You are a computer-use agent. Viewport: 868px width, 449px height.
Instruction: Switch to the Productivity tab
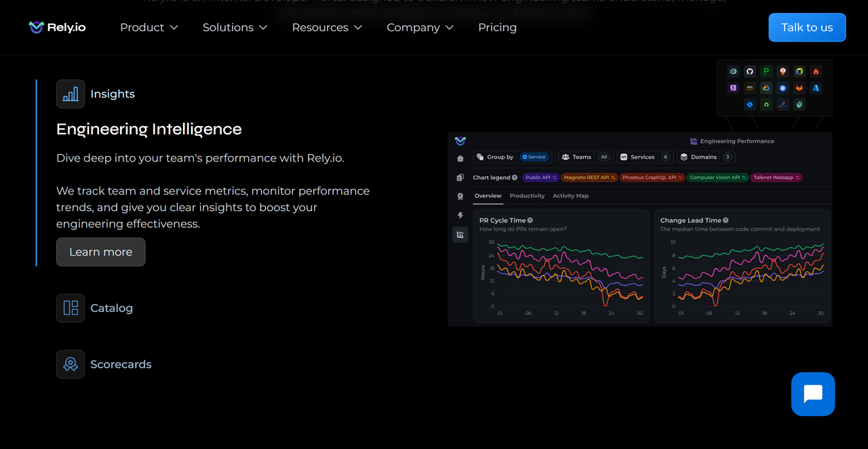point(527,196)
